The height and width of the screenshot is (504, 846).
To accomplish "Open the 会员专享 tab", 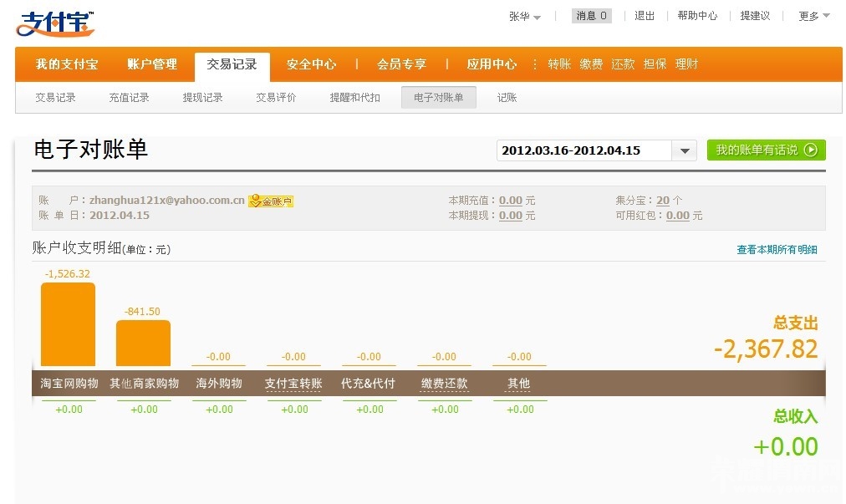I will (x=401, y=64).
